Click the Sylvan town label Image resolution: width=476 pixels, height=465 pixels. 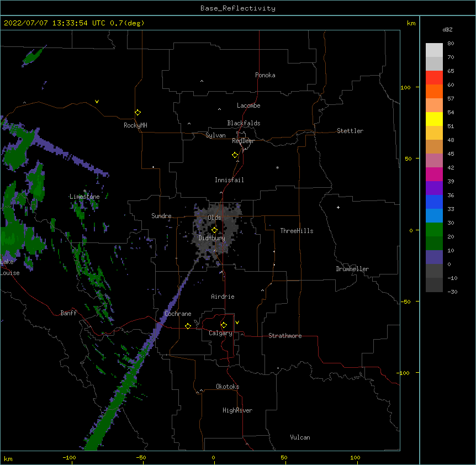[x=215, y=135]
